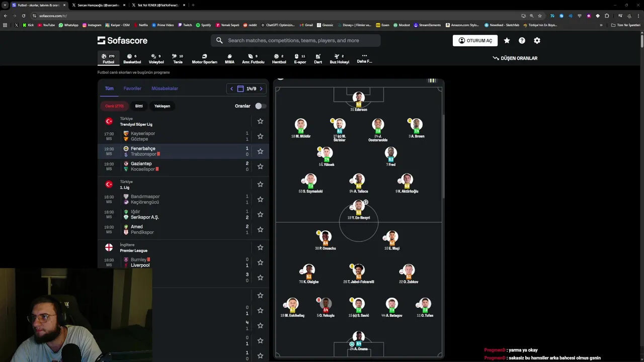This screenshot has height=362, width=644.
Task: Open the Dart sports category
Action: 318,59
